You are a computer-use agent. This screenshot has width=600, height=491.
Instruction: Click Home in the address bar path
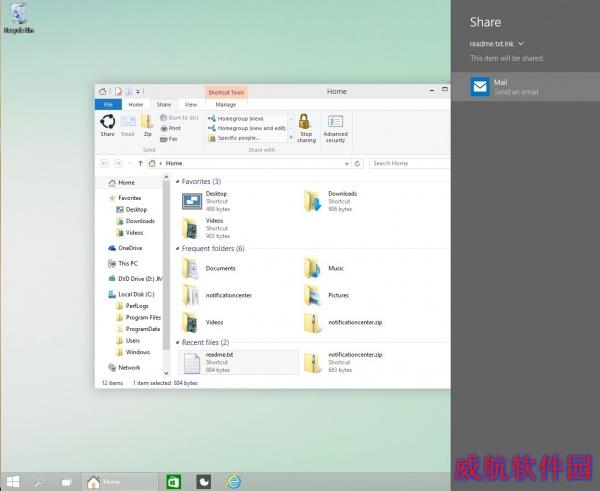174,163
